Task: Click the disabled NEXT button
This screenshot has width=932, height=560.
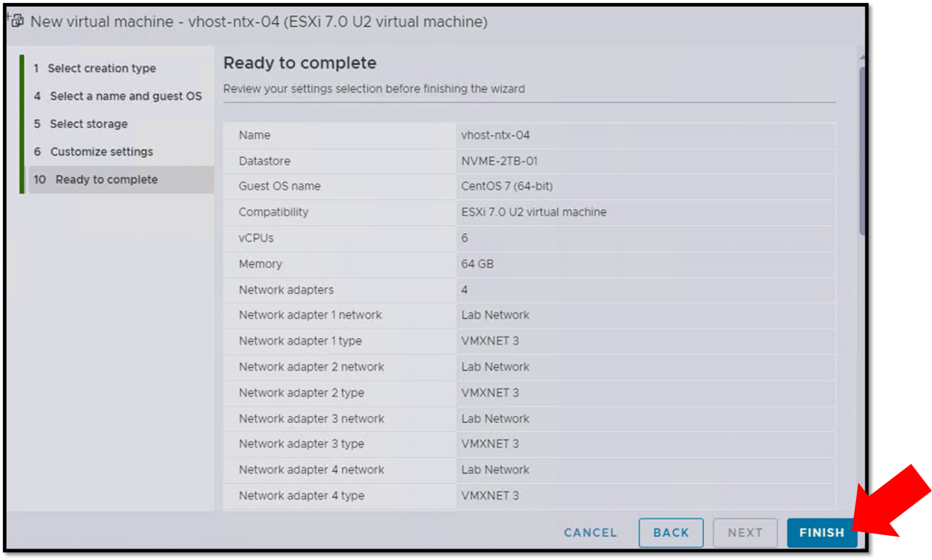Action: coord(745,533)
